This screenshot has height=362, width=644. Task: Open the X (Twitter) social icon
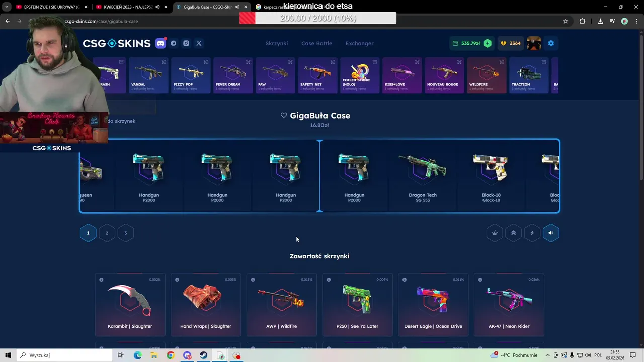click(x=199, y=43)
